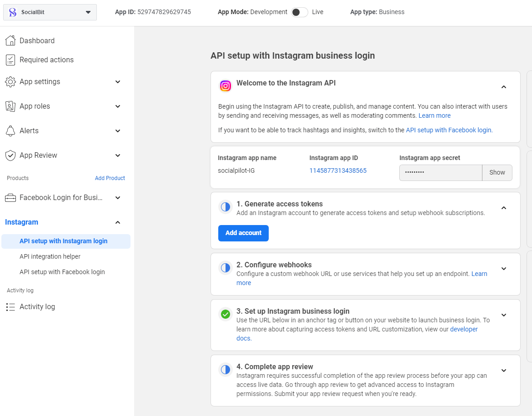Screen dimensions: 532x416
Task: Collapse the Generate access tokens section
Action: pos(504,208)
